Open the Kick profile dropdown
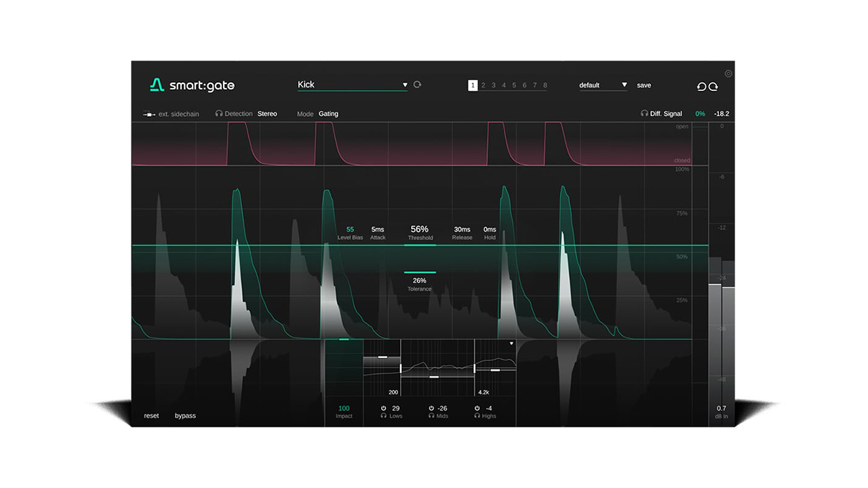The height and width of the screenshot is (488, 868). click(x=353, y=85)
